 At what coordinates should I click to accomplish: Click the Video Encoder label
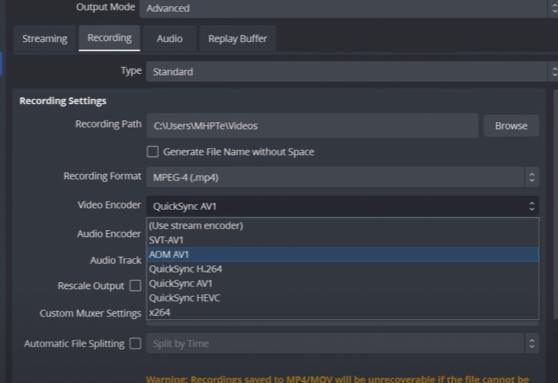[x=109, y=205]
